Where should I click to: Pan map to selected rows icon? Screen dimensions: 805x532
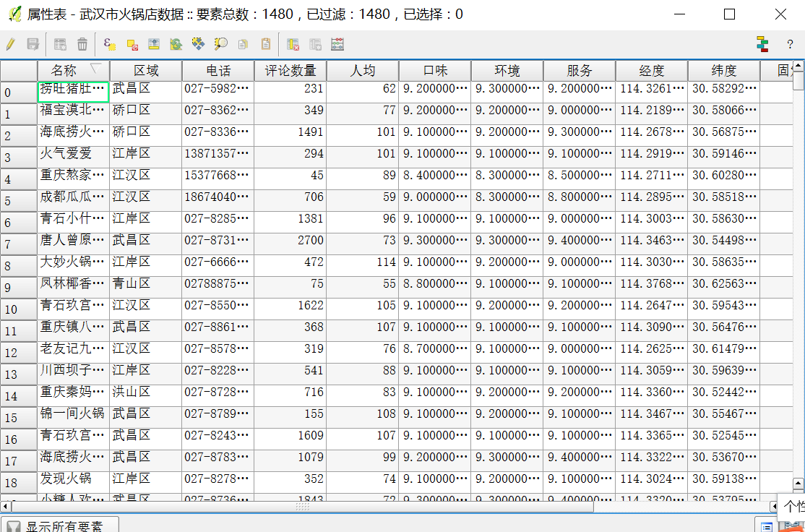click(198, 44)
